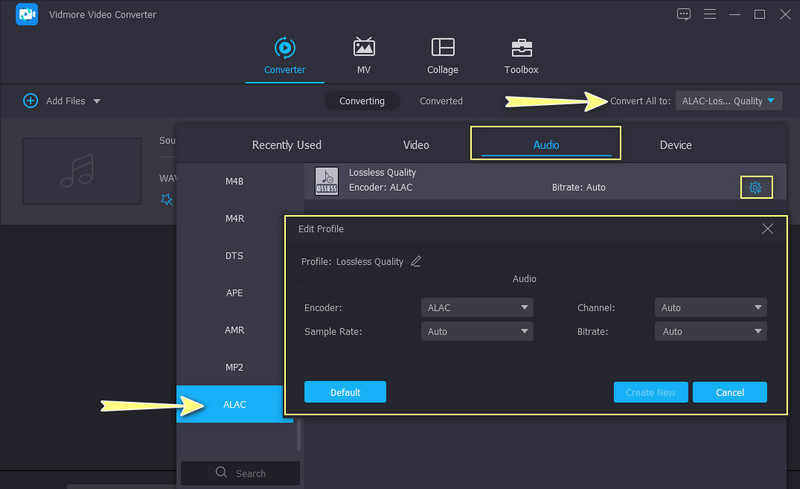Screen dimensions: 800x489
Task: Open the Converter tab icon
Action: tap(285, 47)
